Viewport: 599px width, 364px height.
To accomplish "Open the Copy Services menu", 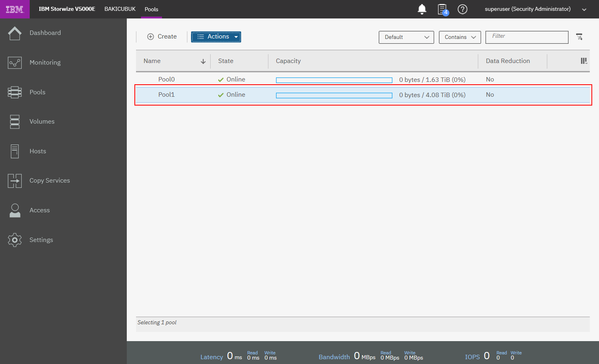I will 50,181.
